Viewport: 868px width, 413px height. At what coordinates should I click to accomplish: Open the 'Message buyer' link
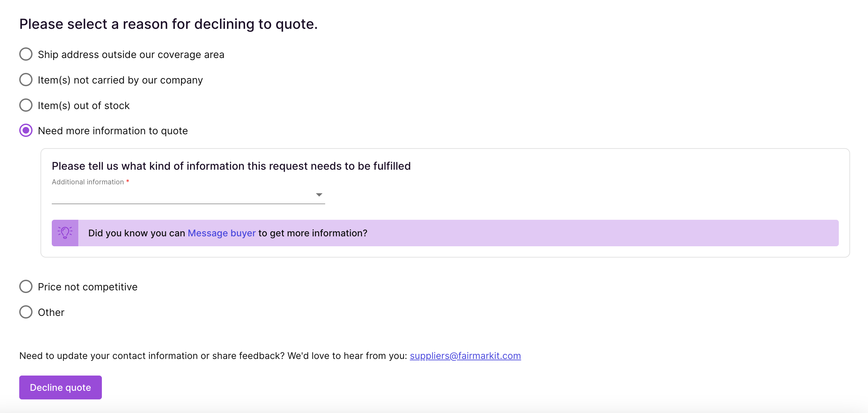pos(221,233)
